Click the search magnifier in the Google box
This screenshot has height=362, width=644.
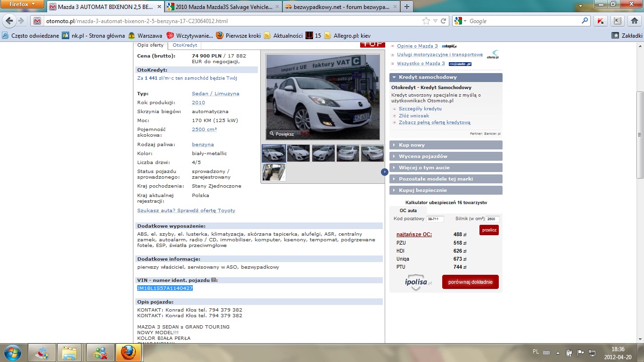(x=585, y=21)
